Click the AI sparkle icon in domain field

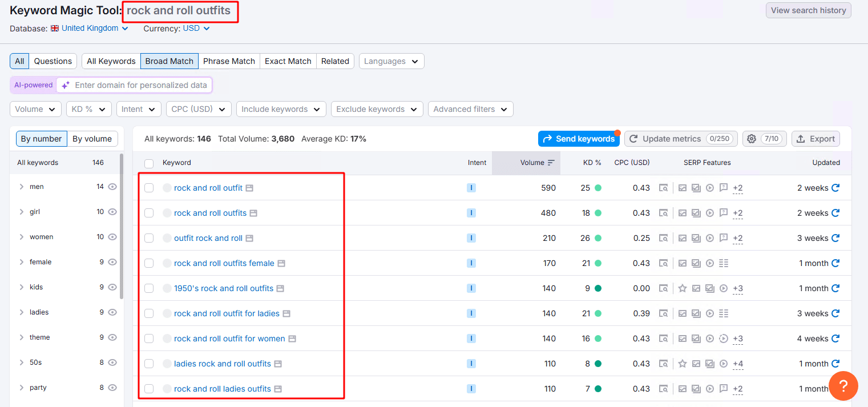coord(66,85)
